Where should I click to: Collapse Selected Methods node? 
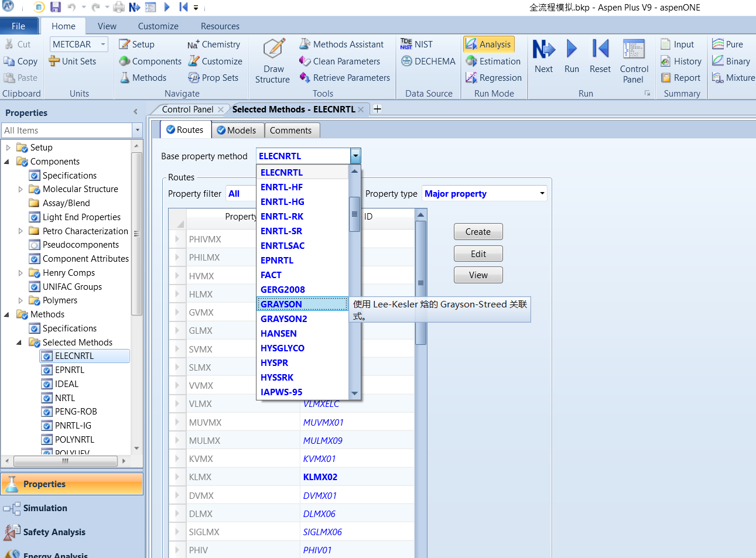tap(19, 343)
